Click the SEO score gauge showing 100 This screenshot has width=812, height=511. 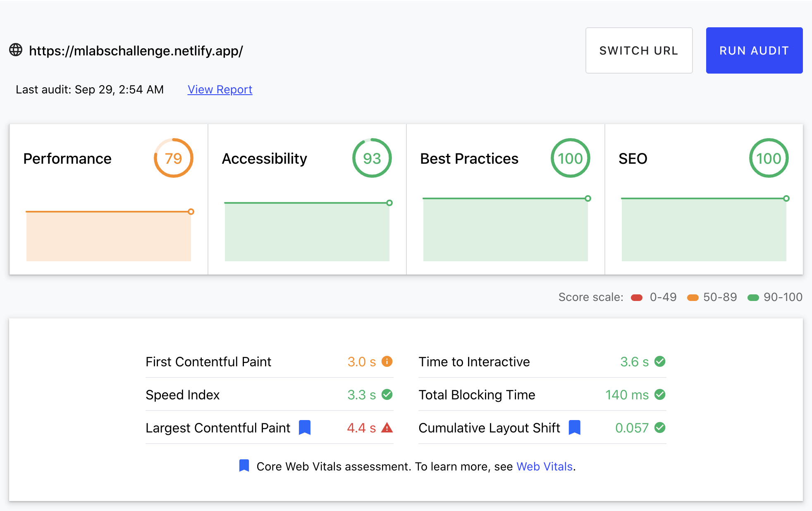[769, 158]
